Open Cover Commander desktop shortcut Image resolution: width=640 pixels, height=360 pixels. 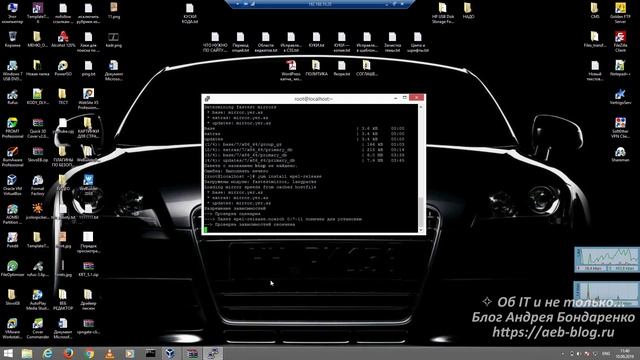pos(38,329)
